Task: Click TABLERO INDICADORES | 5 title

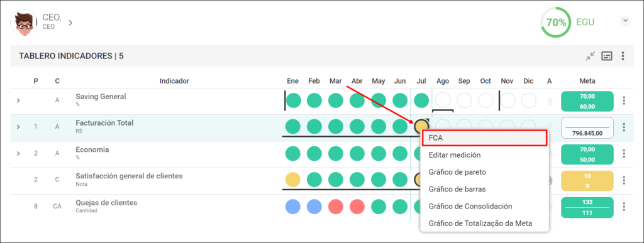Action: tap(71, 56)
